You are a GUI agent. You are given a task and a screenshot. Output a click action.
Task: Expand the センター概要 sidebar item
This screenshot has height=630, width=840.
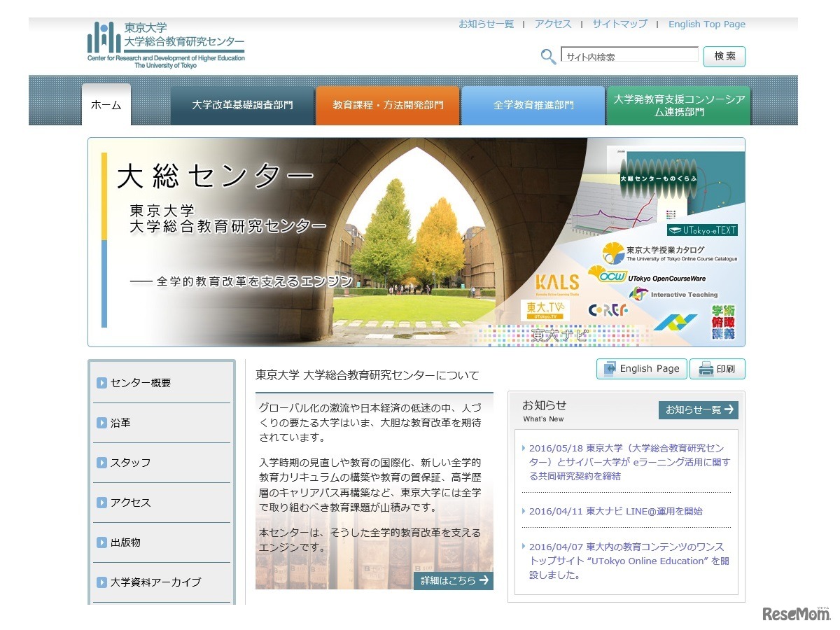coord(140,382)
